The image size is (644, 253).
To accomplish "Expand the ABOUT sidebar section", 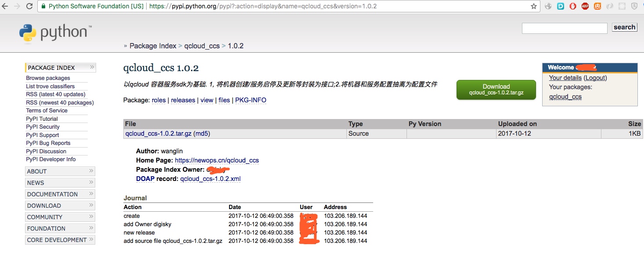I will [x=60, y=171].
